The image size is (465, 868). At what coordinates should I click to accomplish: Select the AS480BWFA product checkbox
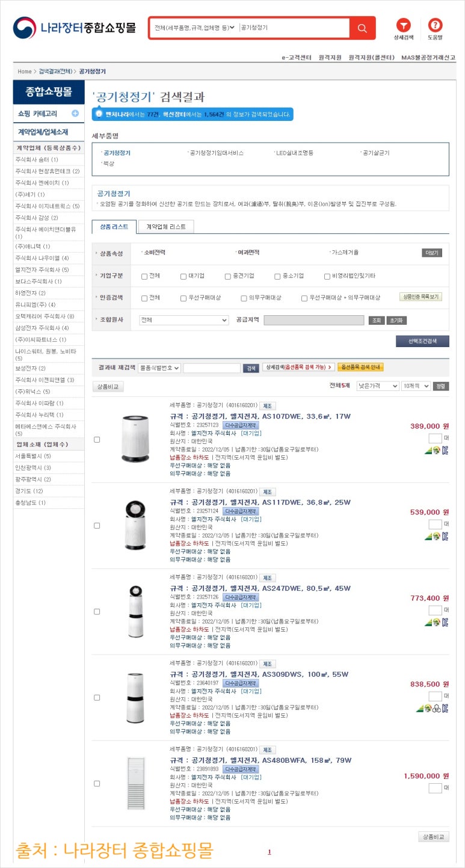click(x=97, y=784)
